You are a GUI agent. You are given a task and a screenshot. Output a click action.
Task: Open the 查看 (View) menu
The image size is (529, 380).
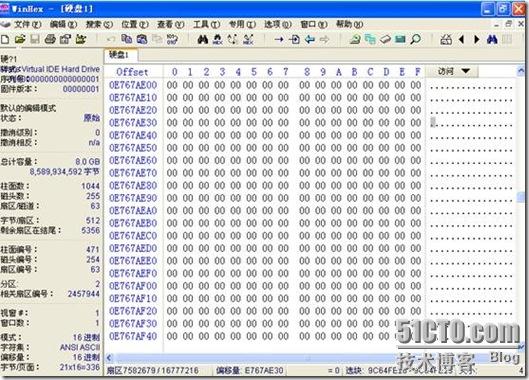pos(171,24)
